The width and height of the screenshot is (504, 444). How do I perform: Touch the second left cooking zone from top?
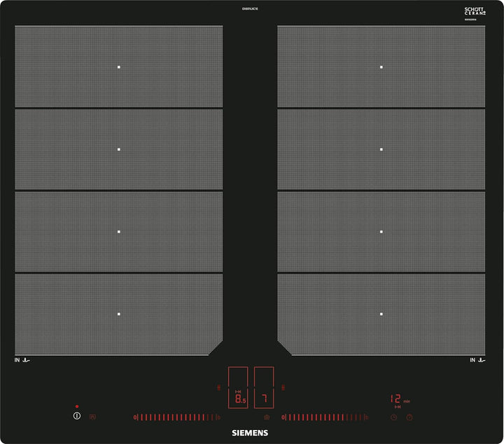point(119,149)
